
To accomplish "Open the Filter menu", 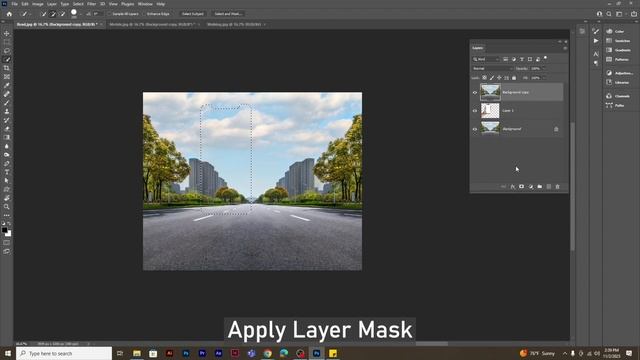I will point(91,4).
